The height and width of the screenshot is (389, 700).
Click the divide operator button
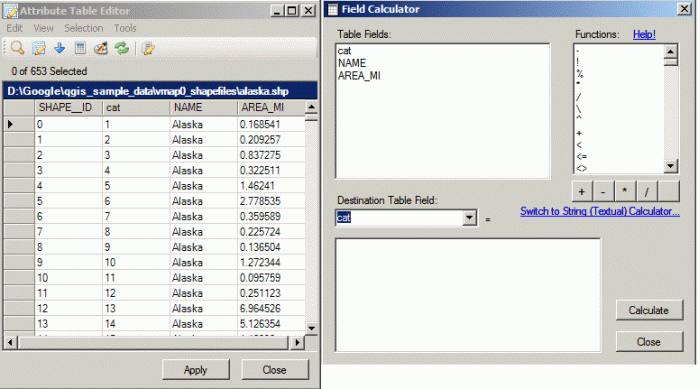pos(646,192)
